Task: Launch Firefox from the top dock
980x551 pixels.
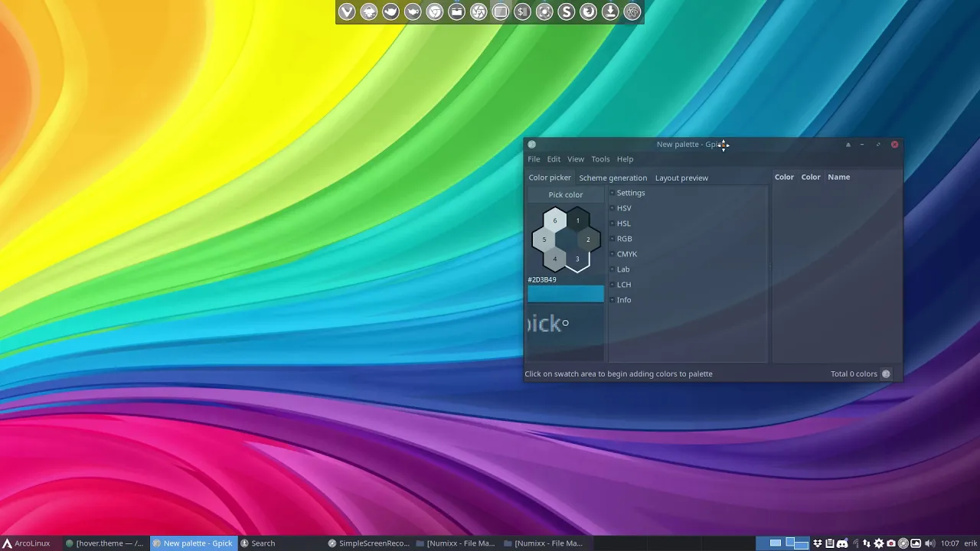Action: tap(588, 11)
